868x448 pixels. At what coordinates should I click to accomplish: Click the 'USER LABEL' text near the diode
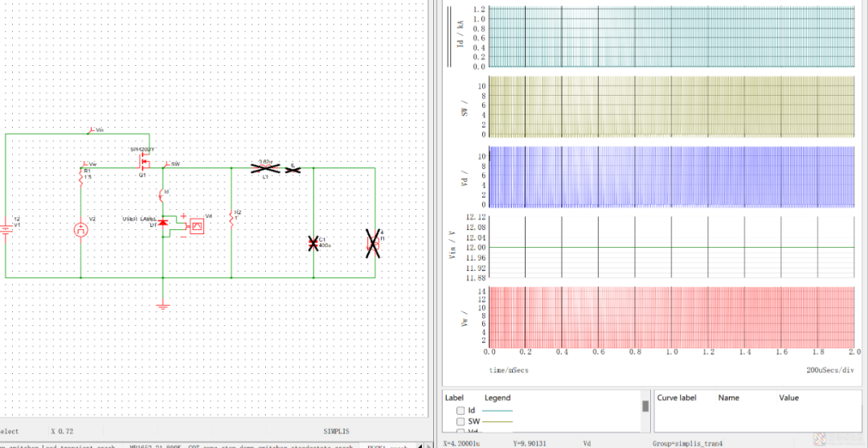(x=140, y=219)
